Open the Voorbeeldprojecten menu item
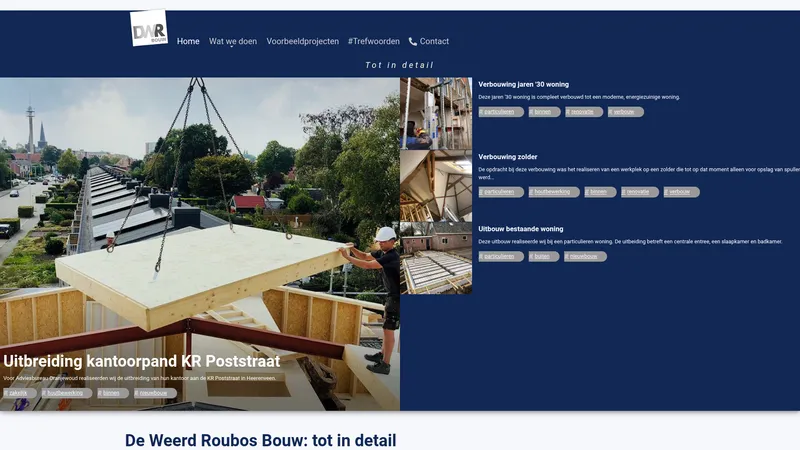Image resolution: width=800 pixels, height=450 pixels. point(303,41)
